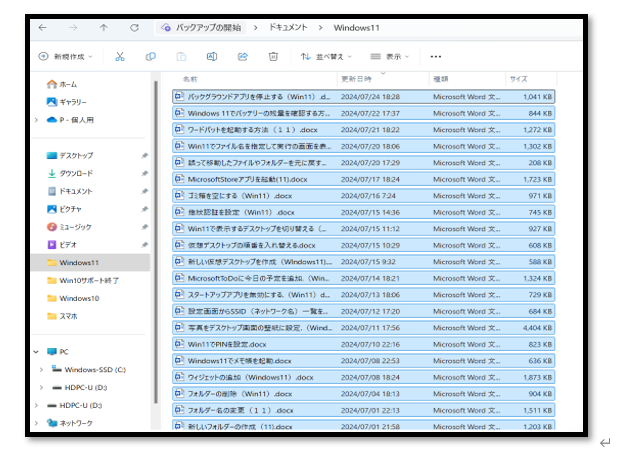Click the pin icon beside デスクトップ
This screenshot has height=456, width=617.
pos(145,155)
